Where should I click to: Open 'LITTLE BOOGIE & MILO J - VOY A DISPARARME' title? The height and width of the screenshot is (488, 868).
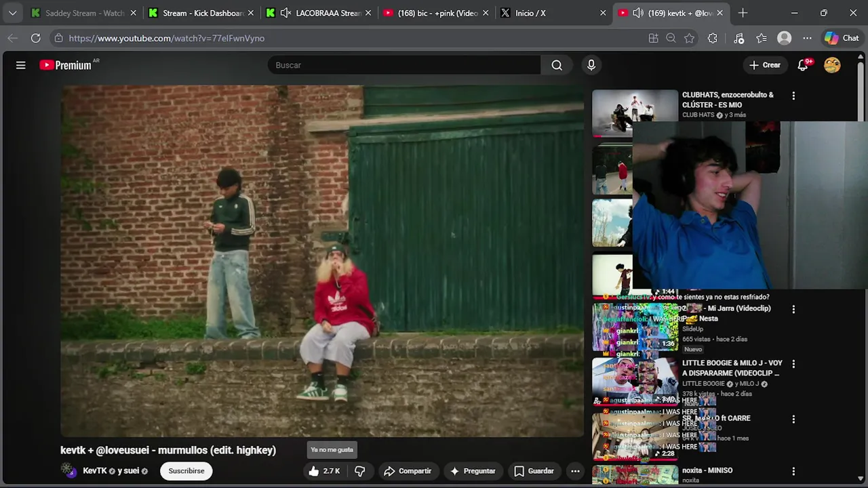point(732,368)
